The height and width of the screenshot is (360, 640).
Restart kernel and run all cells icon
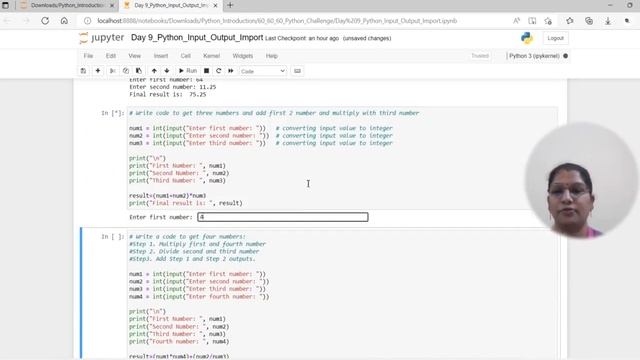click(x=231, y=71)
